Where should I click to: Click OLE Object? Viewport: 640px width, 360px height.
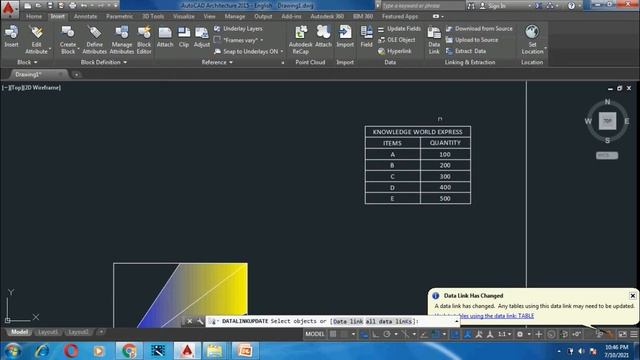[x=397, y=40]
